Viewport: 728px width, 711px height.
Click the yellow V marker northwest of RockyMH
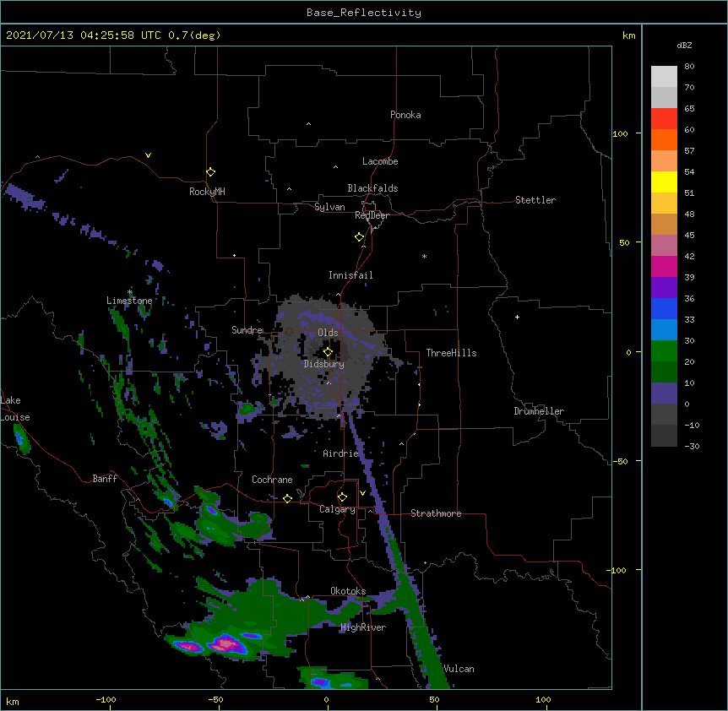pos(148,155)
